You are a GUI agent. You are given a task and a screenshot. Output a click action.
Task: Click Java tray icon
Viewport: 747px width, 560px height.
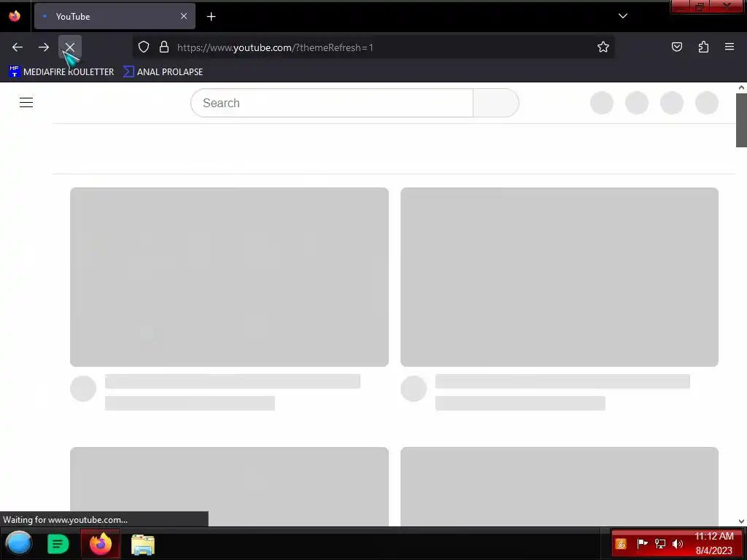(x=621, y=544)
